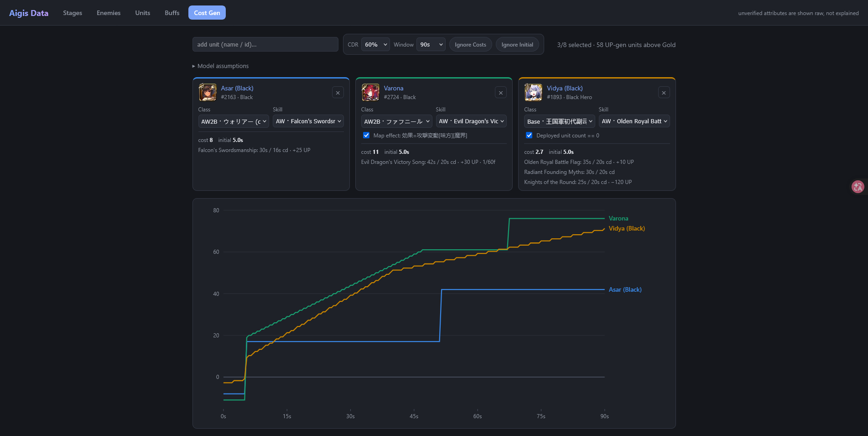The height and width of the screenshot is (436, 868).
Task: Click the Vidya (Black) portrait icon
Action: (533, 92)
